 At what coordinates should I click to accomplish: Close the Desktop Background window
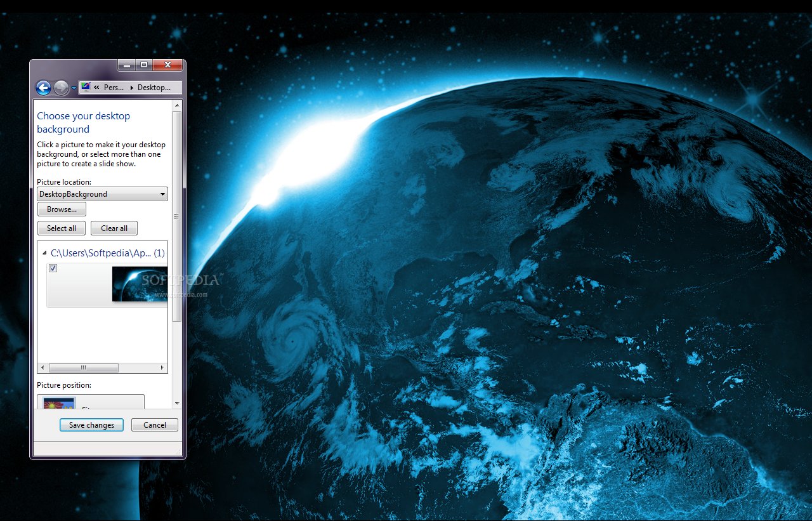pyautogui.click(x=168, y=65)
